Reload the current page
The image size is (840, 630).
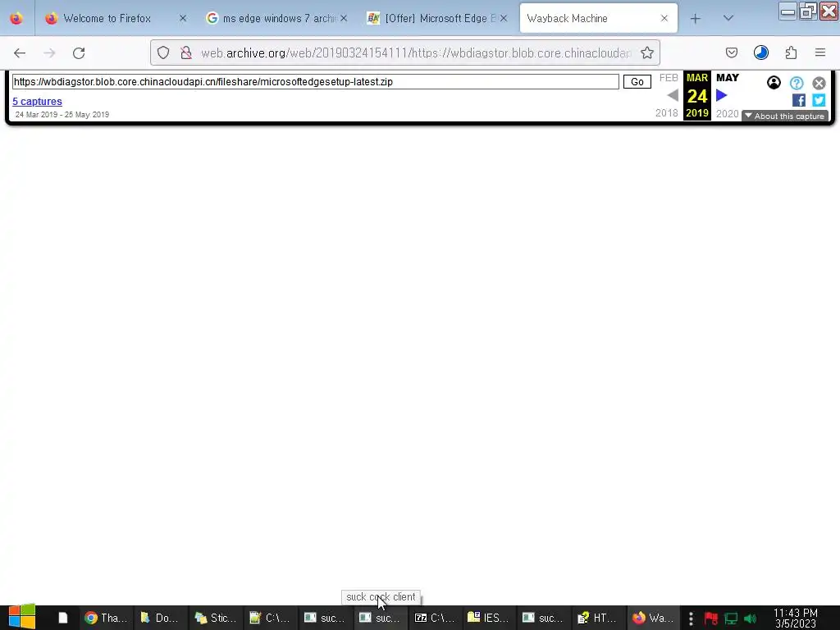(79, 52)
